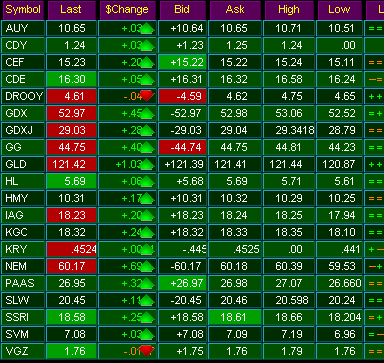Image resolution: width=384 pixels, height=363 pixels.
Task: Select the SSRI symbol cell
Action: click(x=23, y=317)
